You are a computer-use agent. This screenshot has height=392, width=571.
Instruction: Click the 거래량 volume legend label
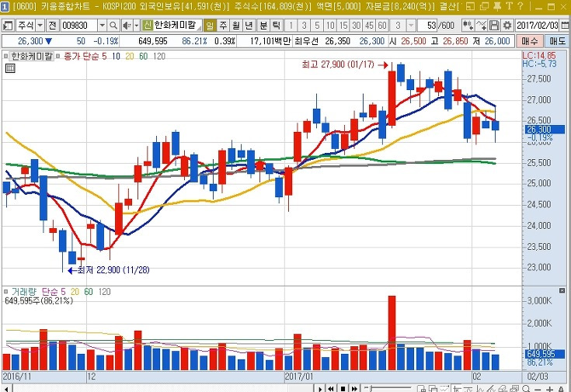click(24, 292)
